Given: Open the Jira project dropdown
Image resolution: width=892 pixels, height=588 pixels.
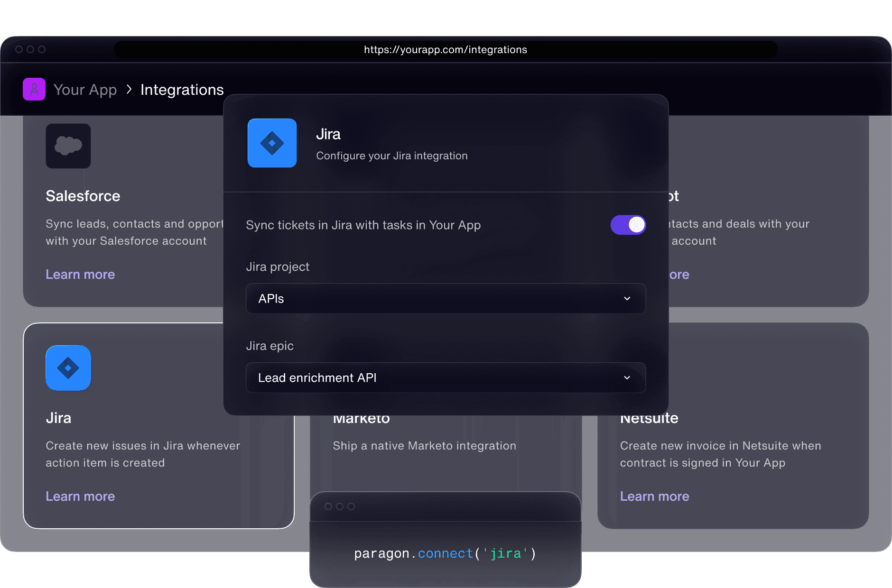Looking at the screenshot, I should (x=445, y=299).
